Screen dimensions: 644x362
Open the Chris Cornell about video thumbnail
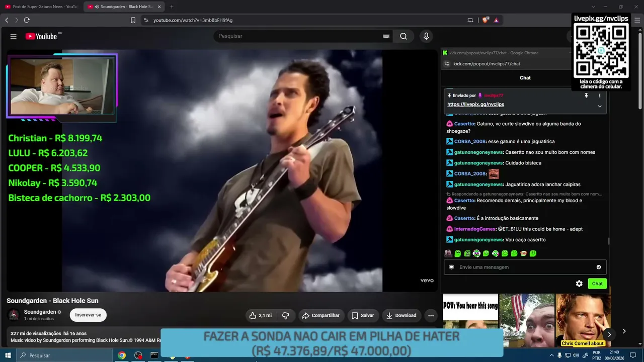[583, 320]
